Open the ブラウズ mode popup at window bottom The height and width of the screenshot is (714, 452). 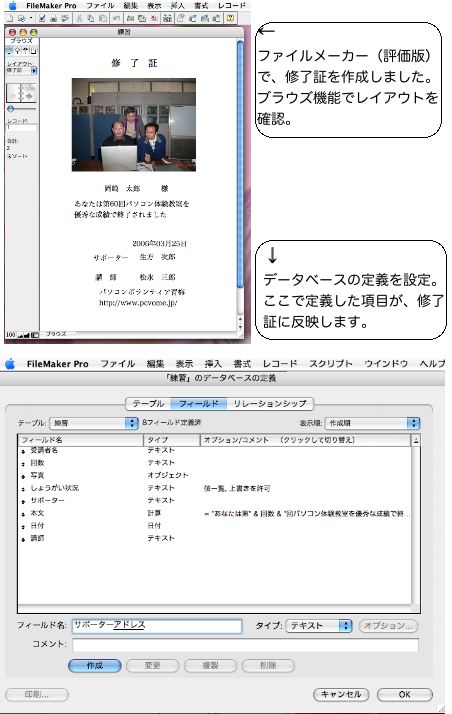pyautogui.click(x=56, y=334)
